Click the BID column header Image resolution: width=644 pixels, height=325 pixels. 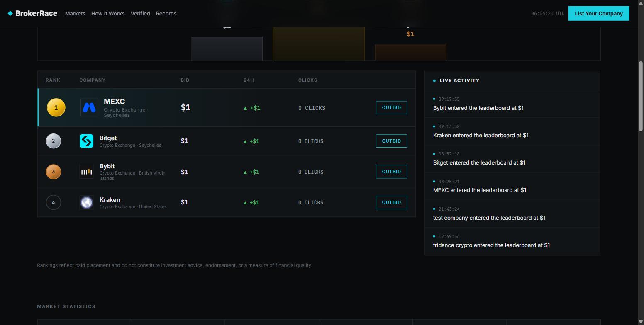185,80
